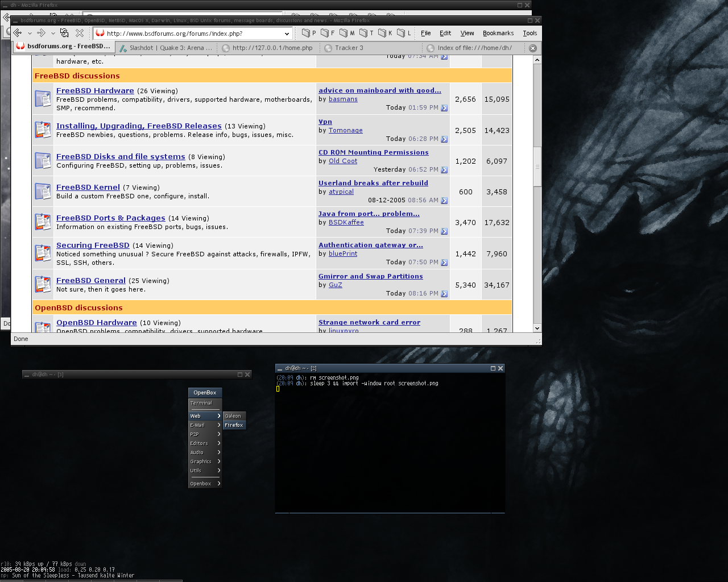728x582 pixels.
Task: Open the URL bar history dropdown
Action: (x=287, y=34)
